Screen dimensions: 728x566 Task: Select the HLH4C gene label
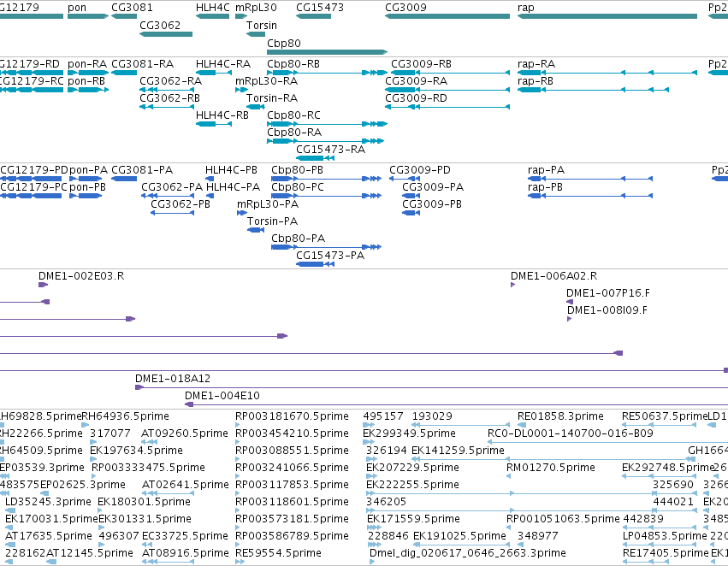(213, 8)
